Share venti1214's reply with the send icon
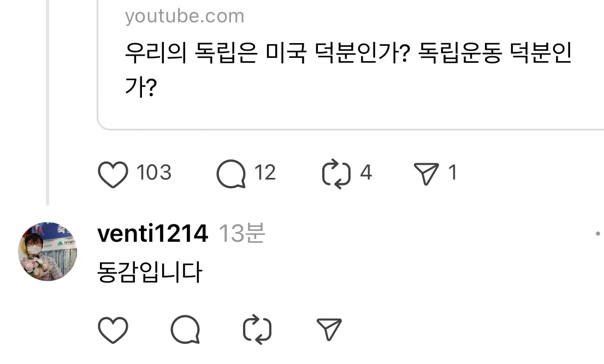604x364 pixels. coord(329,329)
